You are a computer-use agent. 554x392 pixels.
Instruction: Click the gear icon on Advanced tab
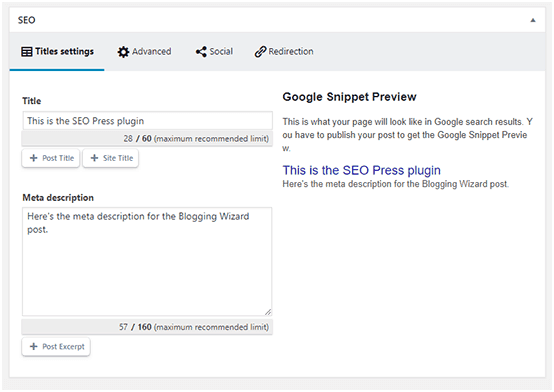point(123,52)
